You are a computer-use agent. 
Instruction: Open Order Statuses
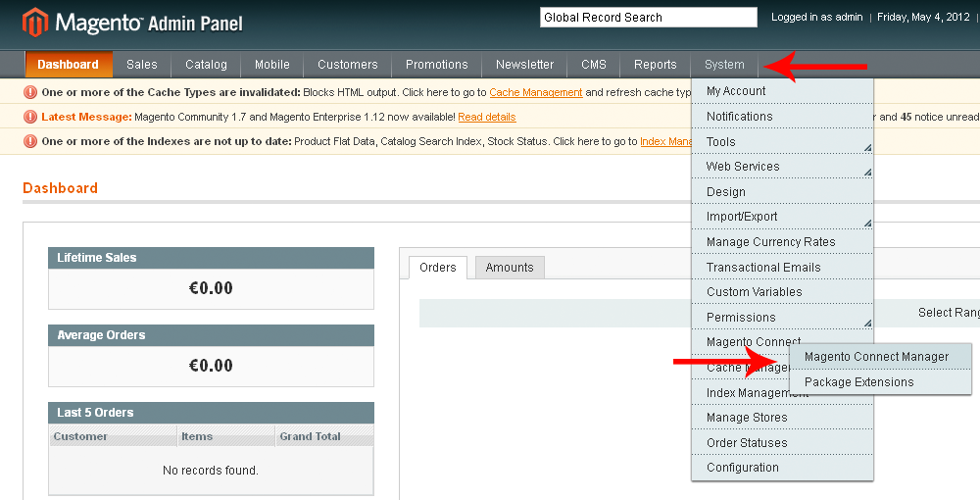pos(782,443)
